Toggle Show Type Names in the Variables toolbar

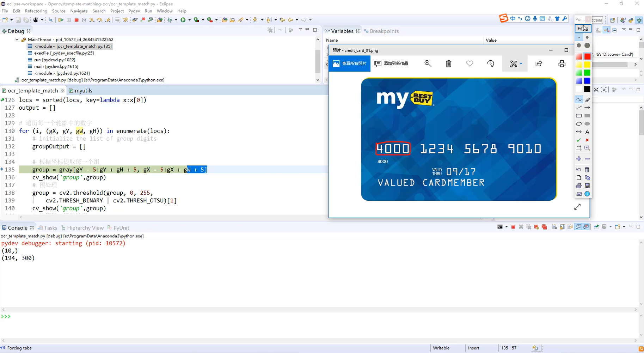point(599,30)
